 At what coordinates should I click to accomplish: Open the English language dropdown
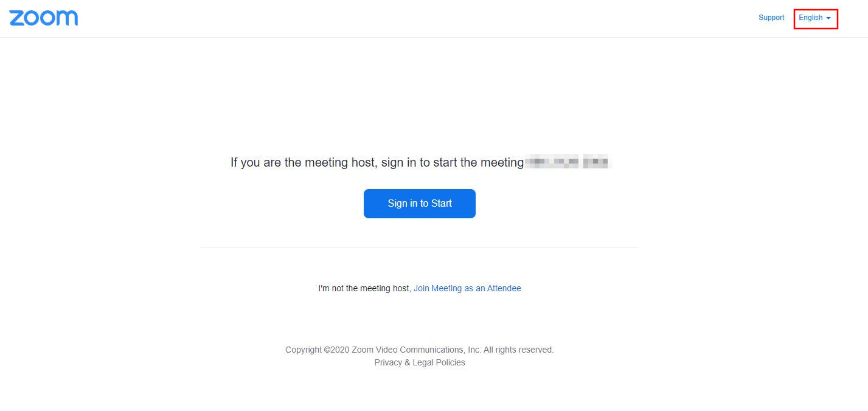point(815,18)
